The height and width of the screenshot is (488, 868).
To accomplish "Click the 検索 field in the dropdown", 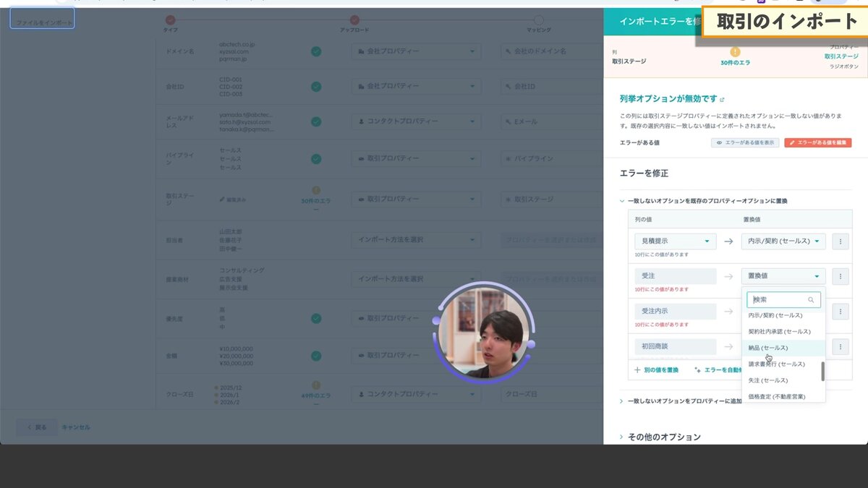I will point(778,299).
